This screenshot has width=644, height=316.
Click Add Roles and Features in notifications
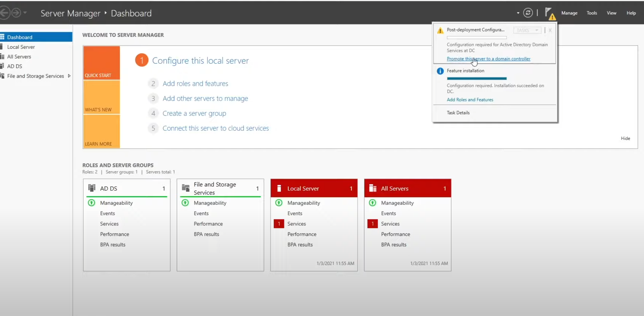point(470,100)
